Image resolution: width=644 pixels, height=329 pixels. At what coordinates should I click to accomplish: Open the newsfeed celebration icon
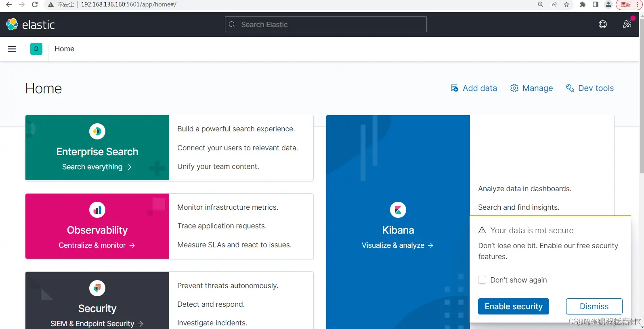point(627,25)
